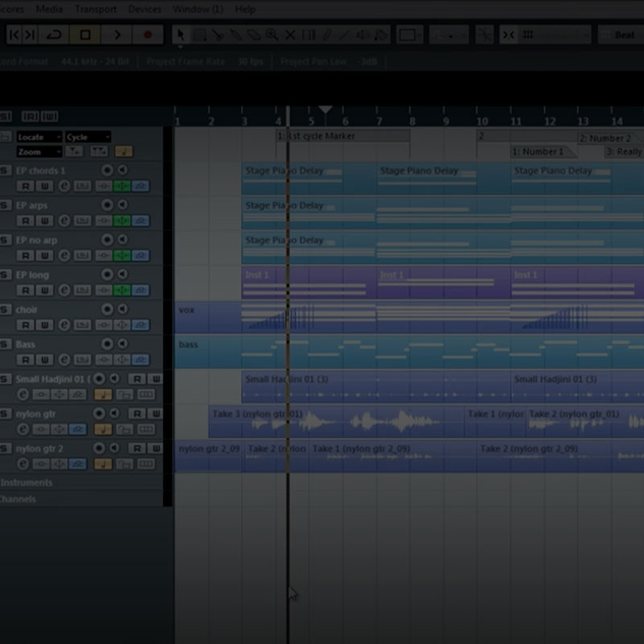Select the Object Selection arrow tool
The width and height of the screenshot is (644, 644).
tap(180, 35)
